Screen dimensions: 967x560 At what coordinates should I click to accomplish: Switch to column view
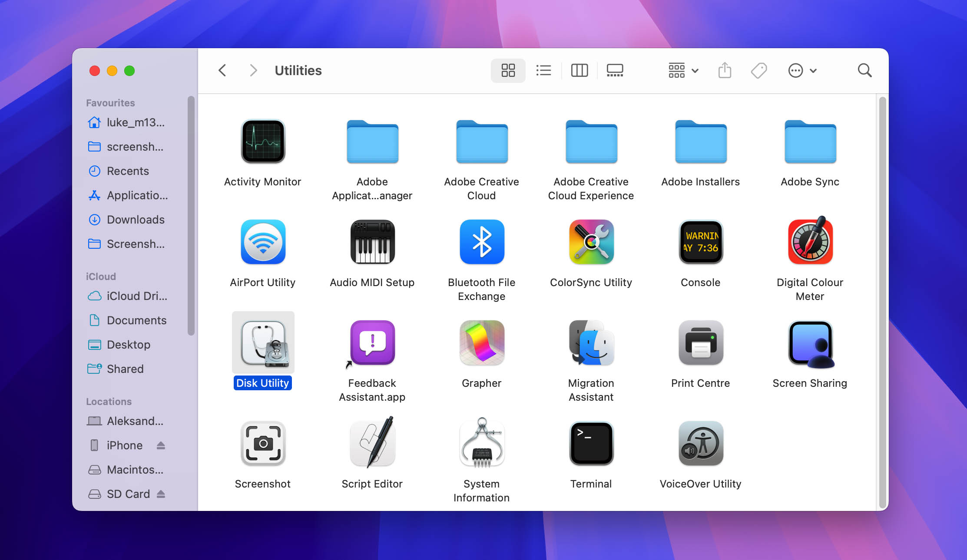click(579, 70)
